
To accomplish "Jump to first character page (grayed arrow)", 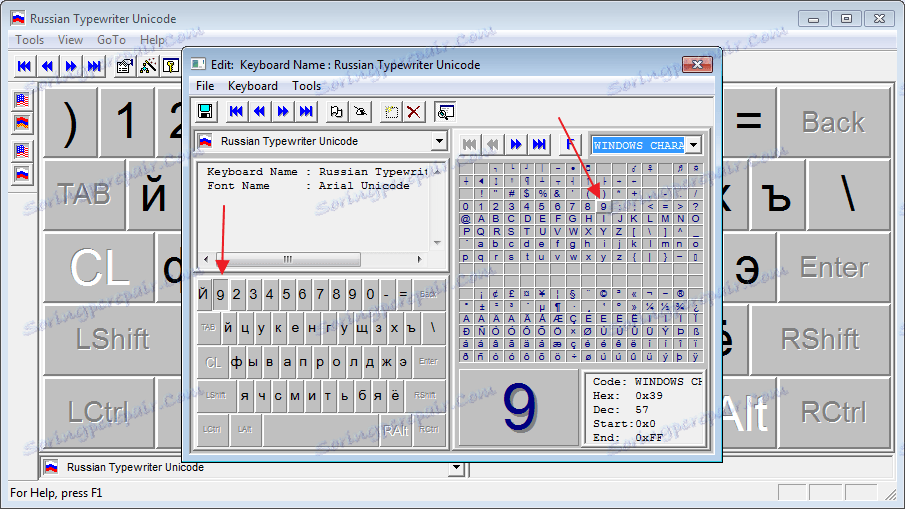I will [469, 144].
